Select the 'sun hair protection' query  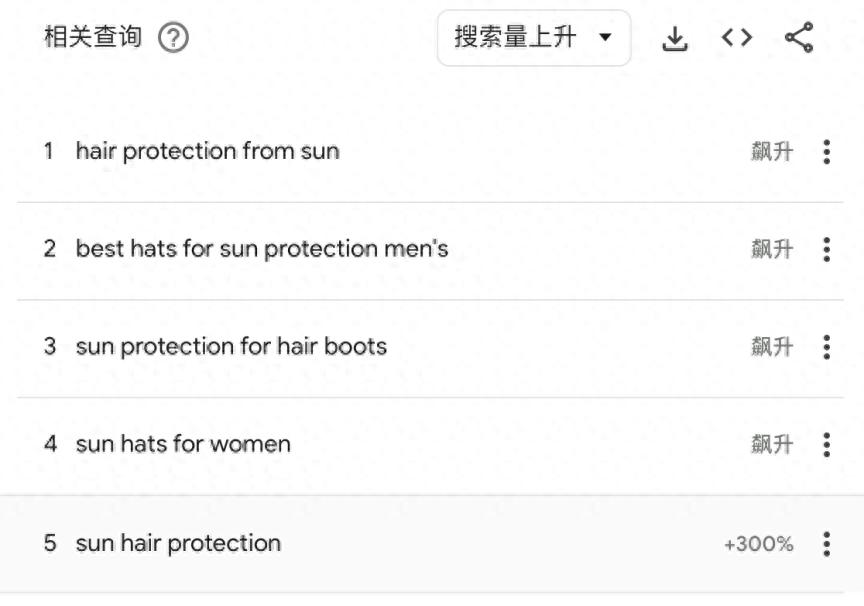178,544
